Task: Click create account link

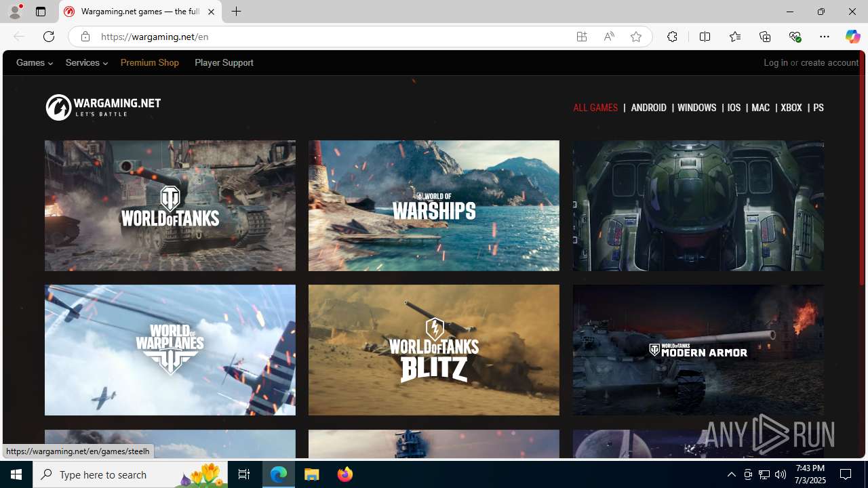Action: pos(829,62)
